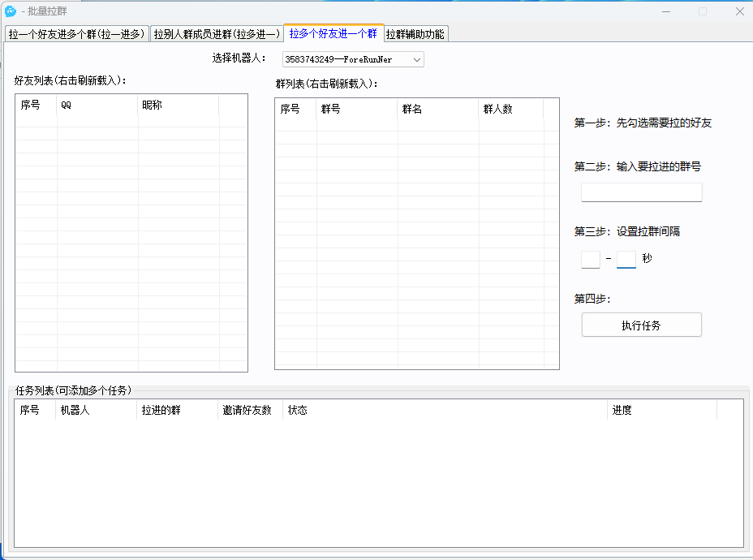The width and height of the screenshot is (753, 560).
Task: Click the app icon in title bar
Action: 11,11
